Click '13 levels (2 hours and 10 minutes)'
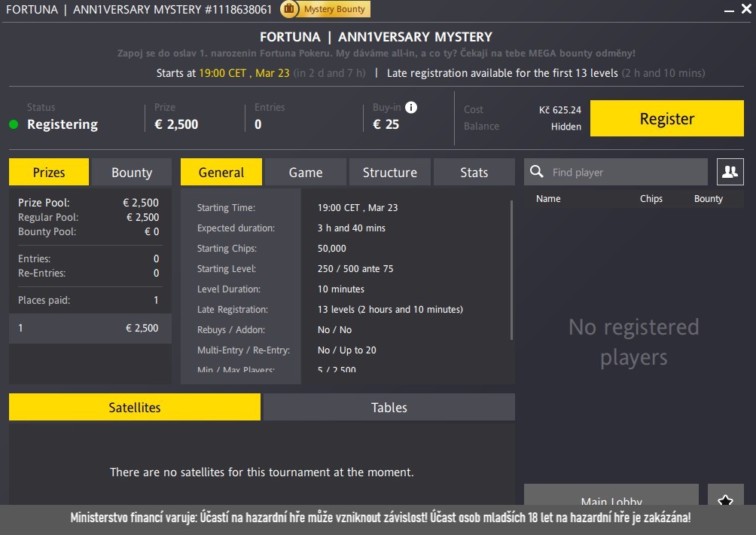The height and width of the screenshot is (535, 756). (x=390, y=309)
